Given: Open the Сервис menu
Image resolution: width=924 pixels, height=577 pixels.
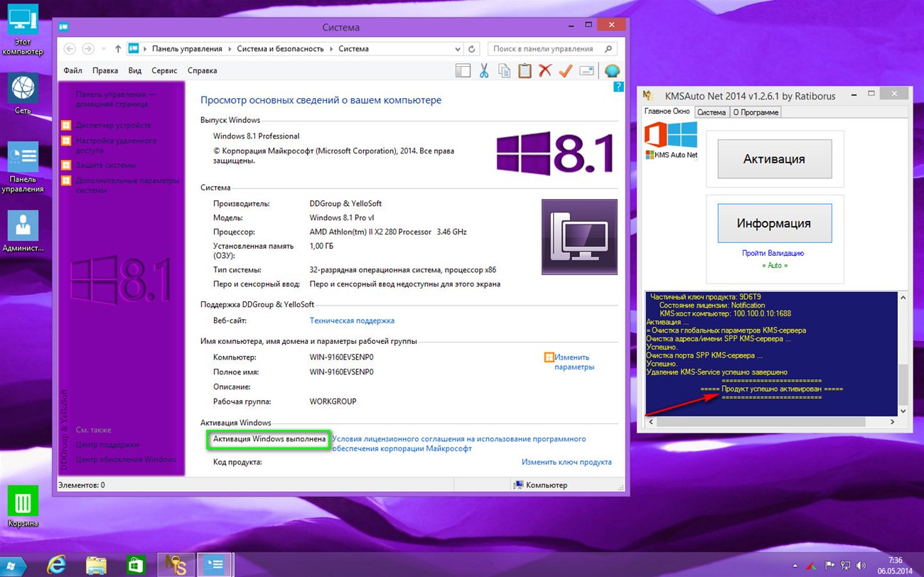Looking at the screenshot, I should (x=164, y=71).
